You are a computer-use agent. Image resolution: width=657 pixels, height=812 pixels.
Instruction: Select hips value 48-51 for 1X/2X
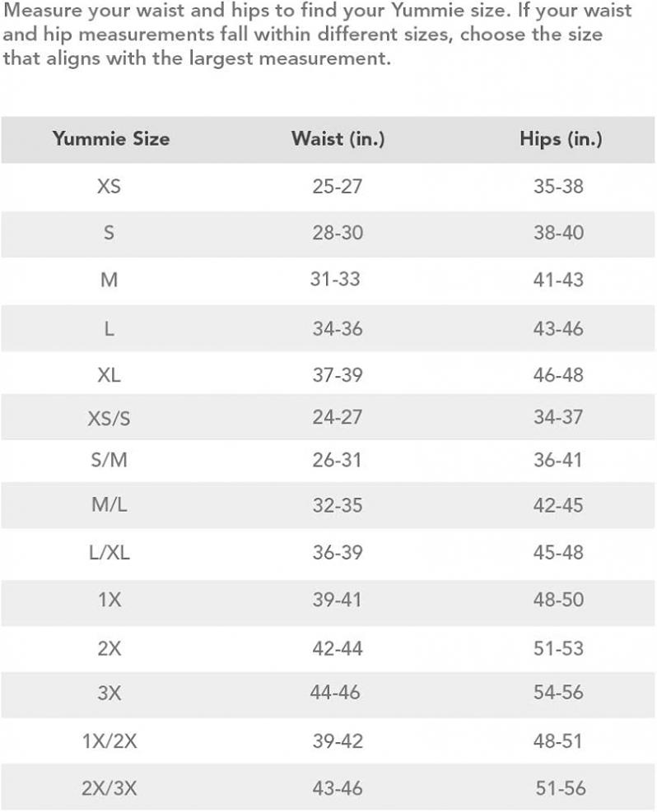[557, 741]
